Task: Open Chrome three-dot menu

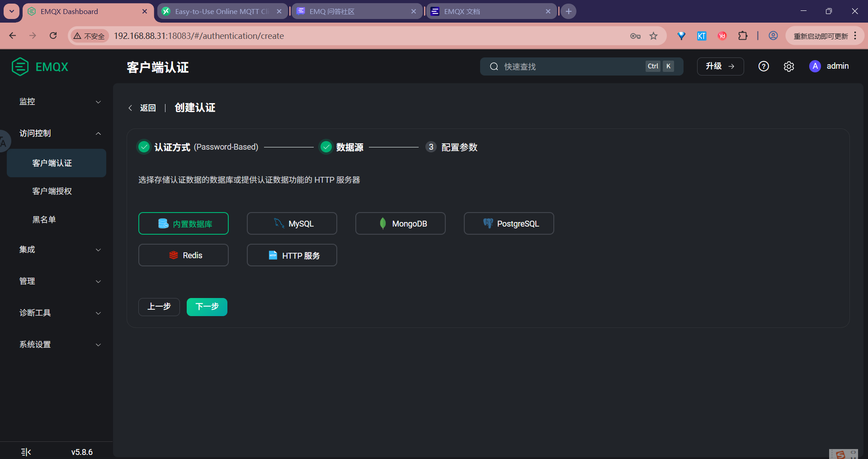Action: pos(855,36)
